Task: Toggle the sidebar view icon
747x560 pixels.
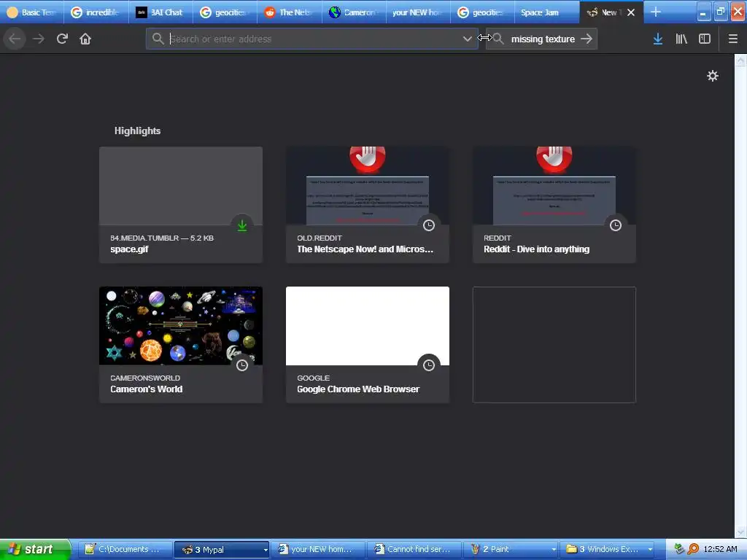Action: point(705,39)
